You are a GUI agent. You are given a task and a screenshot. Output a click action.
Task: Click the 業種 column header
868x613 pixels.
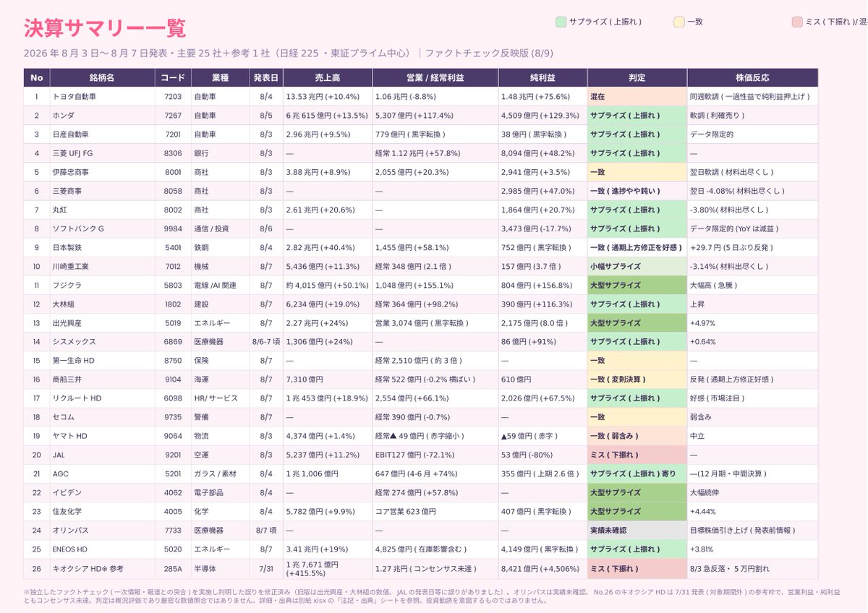point(220,77)
